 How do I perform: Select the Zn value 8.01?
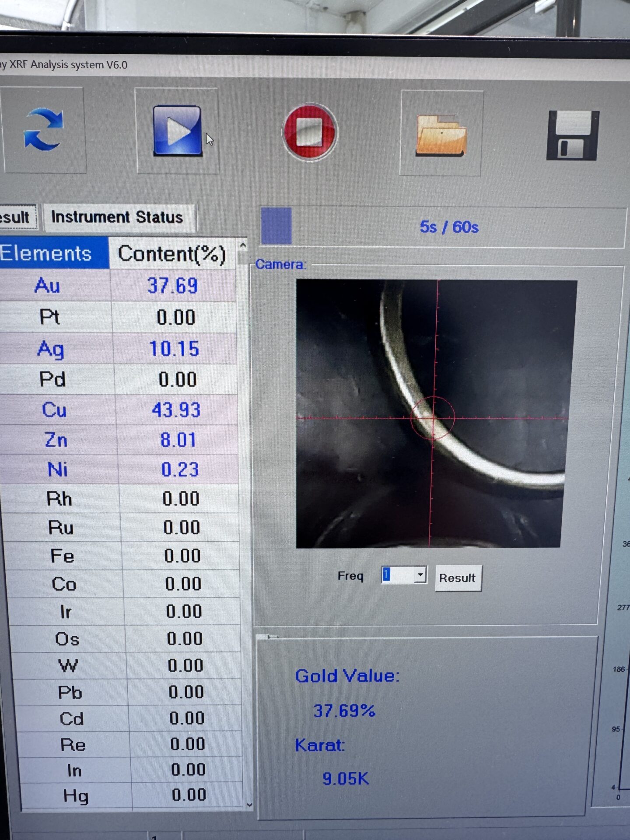tap(178, 440)
